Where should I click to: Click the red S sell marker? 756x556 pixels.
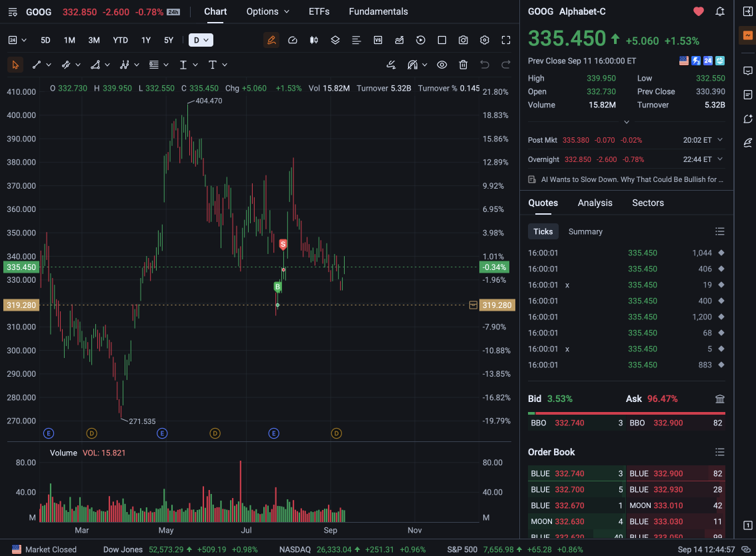click(283, 245)
